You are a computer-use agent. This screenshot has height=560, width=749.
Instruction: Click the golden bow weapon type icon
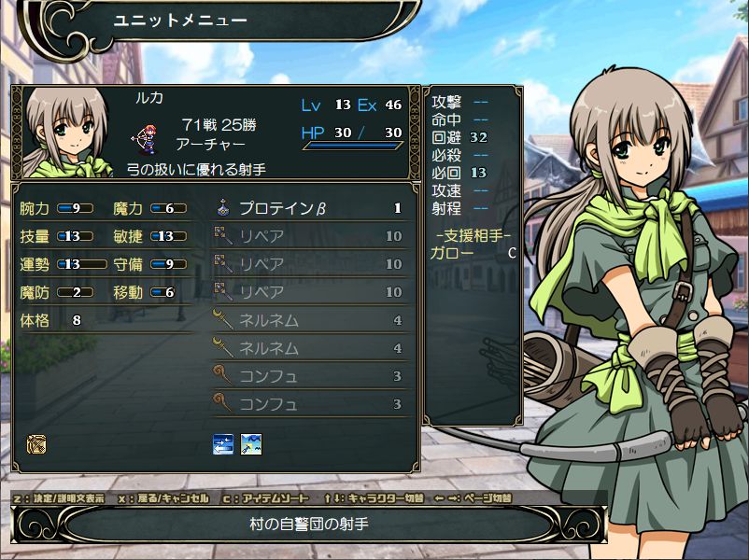[x=36, y=444]
